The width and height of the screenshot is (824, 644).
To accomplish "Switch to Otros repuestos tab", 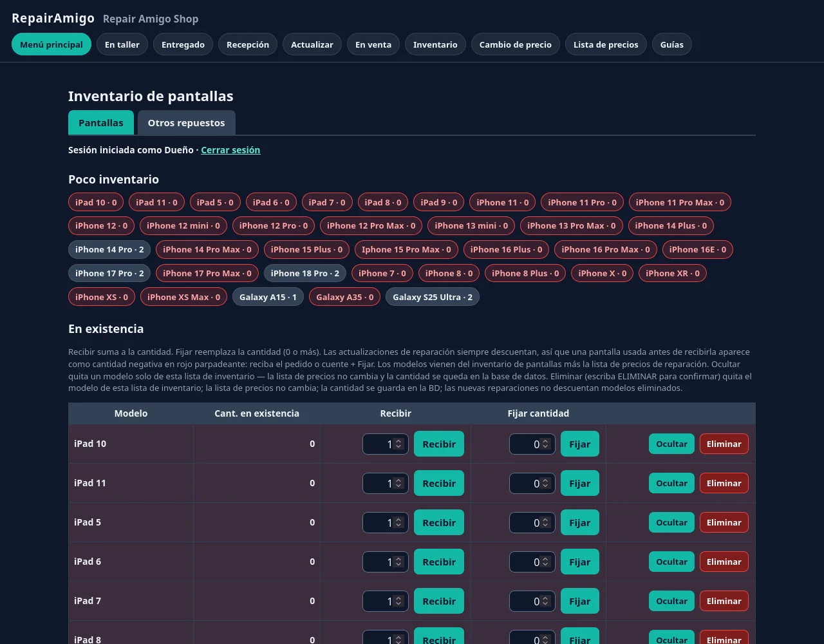I will click(187, 122).
